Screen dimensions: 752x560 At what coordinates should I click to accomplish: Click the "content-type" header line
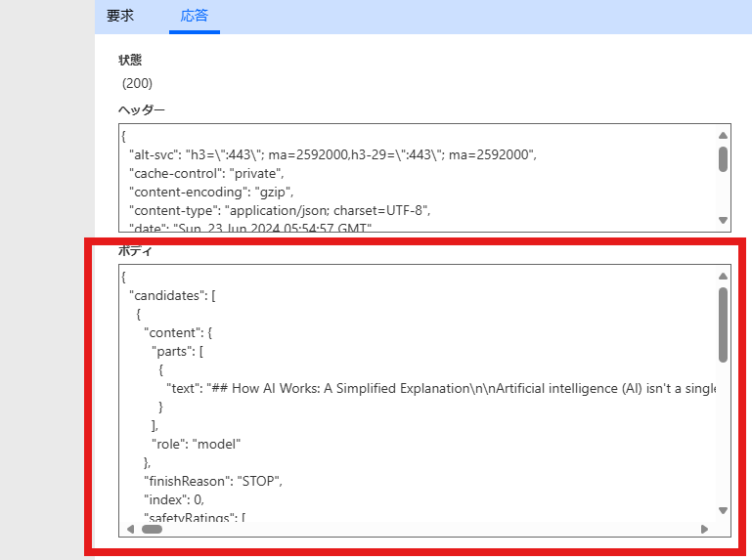pyautogui.click(x=280, y=210)
